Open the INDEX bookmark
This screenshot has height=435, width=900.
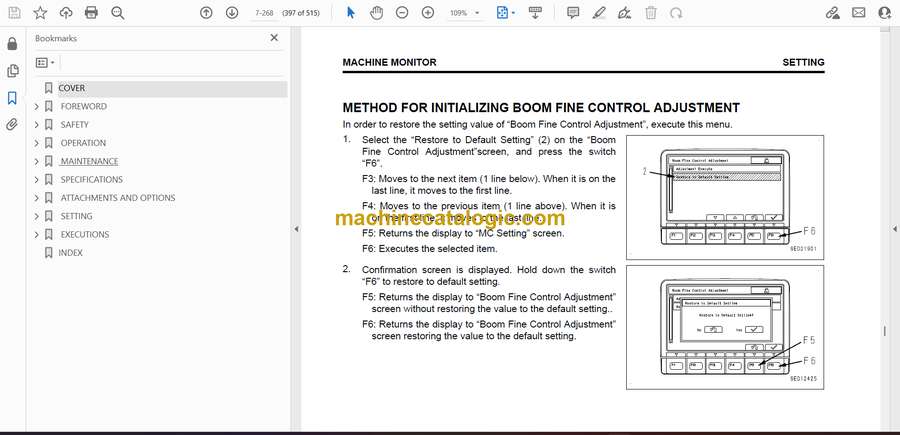70,253
